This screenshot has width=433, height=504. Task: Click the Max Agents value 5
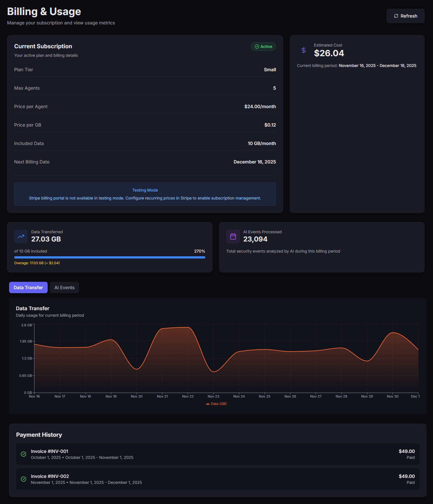point(274,88)
